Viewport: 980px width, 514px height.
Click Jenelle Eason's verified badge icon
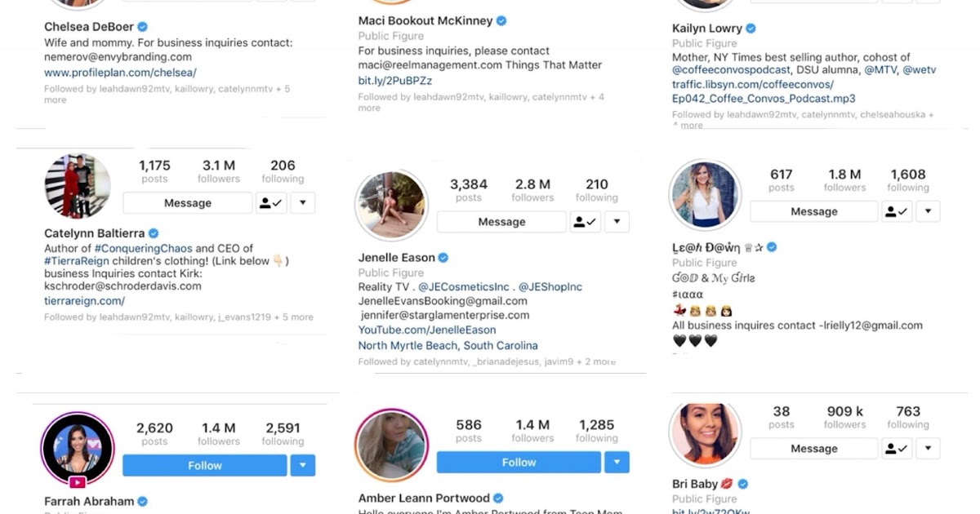(x=443, y=258)
